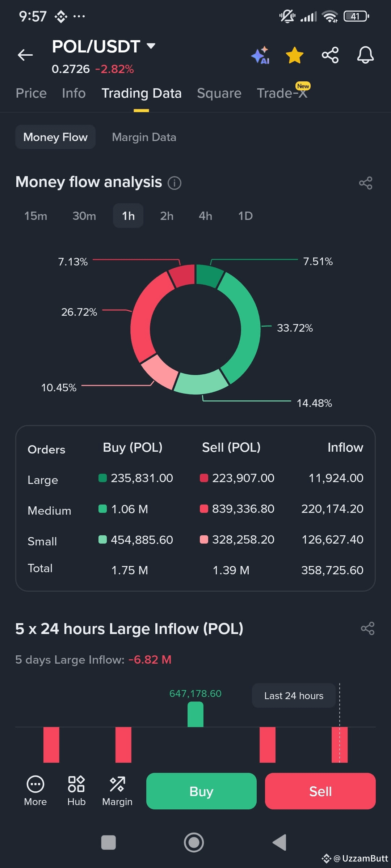Open the Hub icon
Viewport: 391px width, 868px height.
(76, 791)
